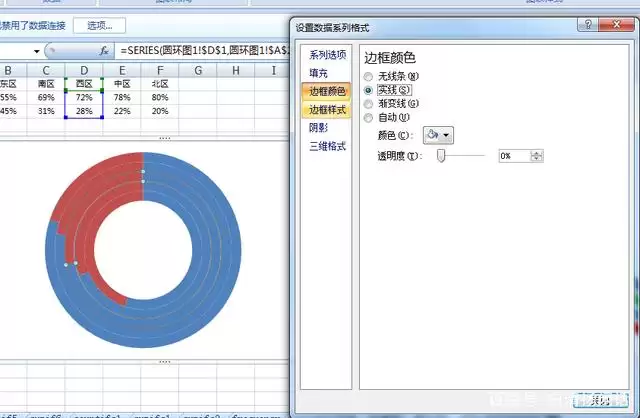Expand the name box dropdown arrow
The width and height of the screenshot is (640, 418).
click(37, 51)
